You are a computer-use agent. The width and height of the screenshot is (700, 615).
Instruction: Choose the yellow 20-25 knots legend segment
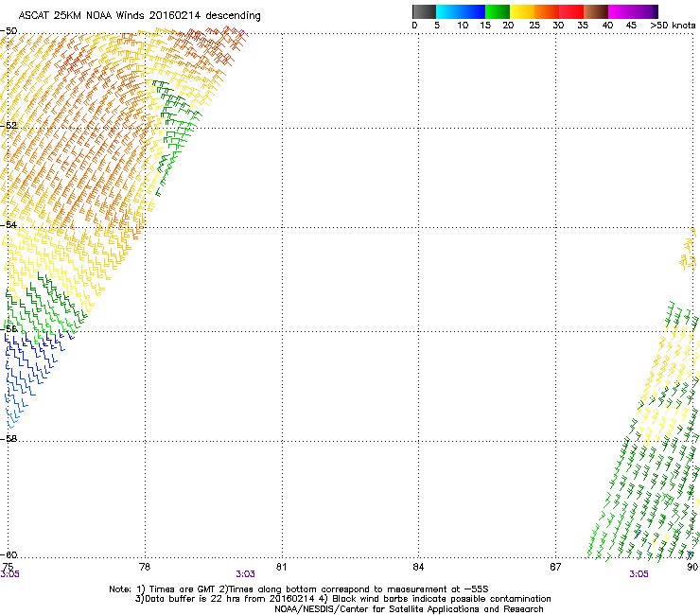click(x=522, y=11)
